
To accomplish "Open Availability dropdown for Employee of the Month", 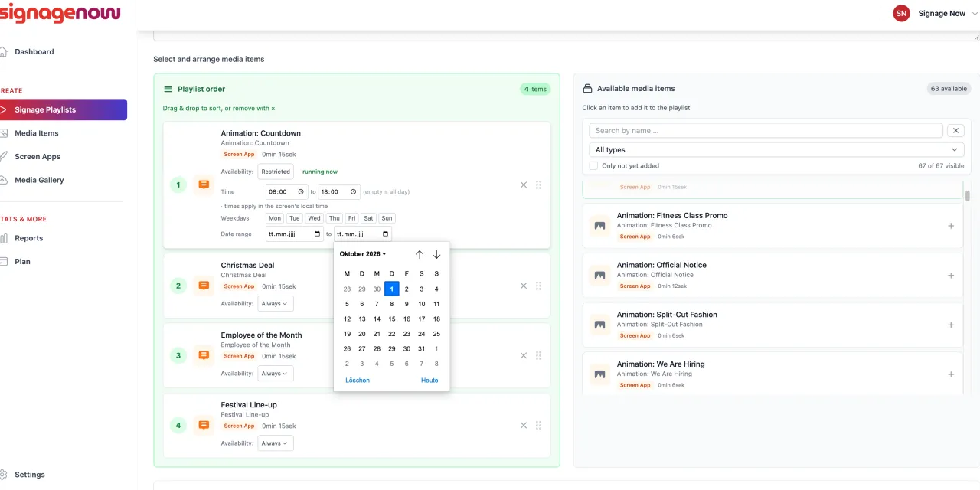I will tap(275, 374).
